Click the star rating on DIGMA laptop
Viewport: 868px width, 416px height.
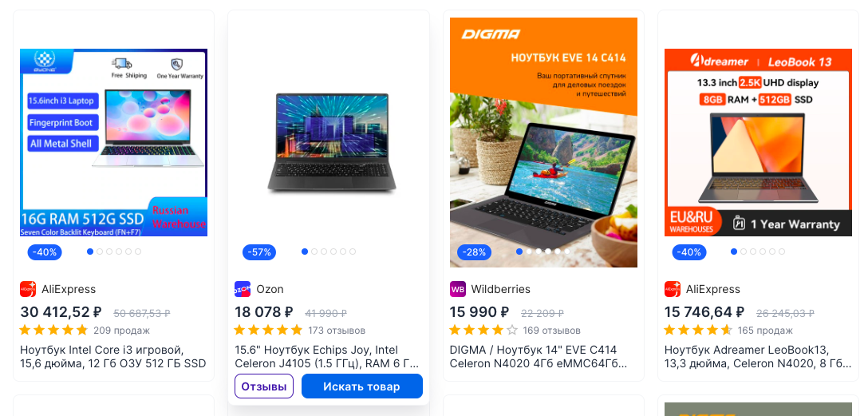[483, 331]
